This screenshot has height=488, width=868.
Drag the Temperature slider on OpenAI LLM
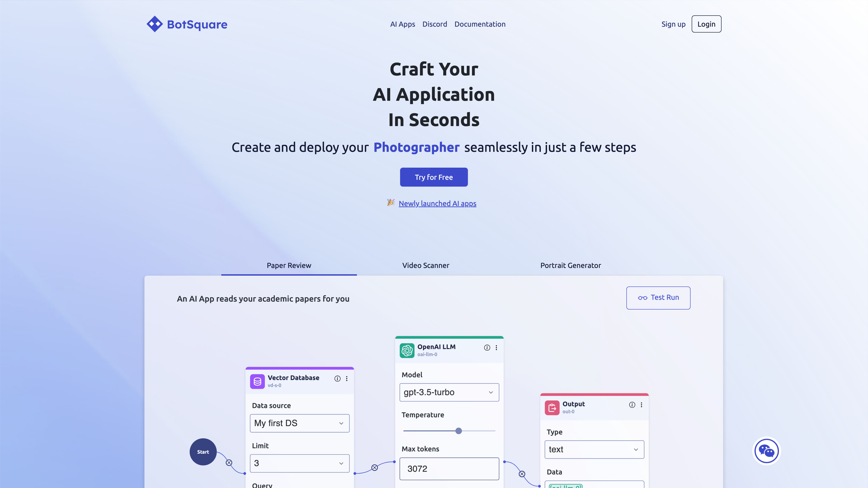[x=459, y=431]
